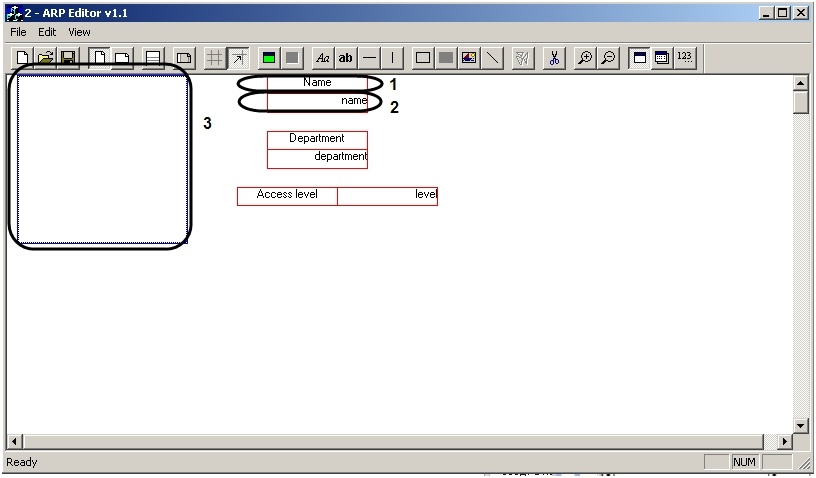Toggle the snap arrow icon
Image resolution: width=816 pixels, height=478 pixels.
(238, 58)
